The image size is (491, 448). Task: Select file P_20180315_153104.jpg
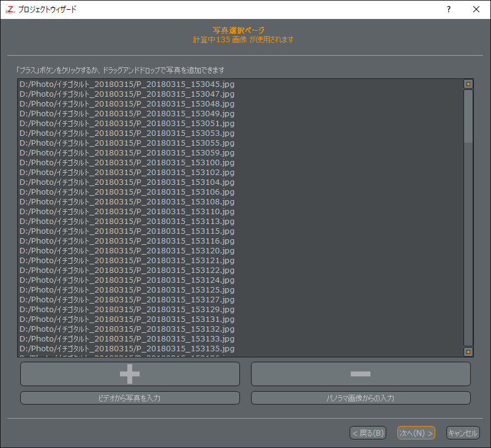pyautogui.click(x=241, y=182)
